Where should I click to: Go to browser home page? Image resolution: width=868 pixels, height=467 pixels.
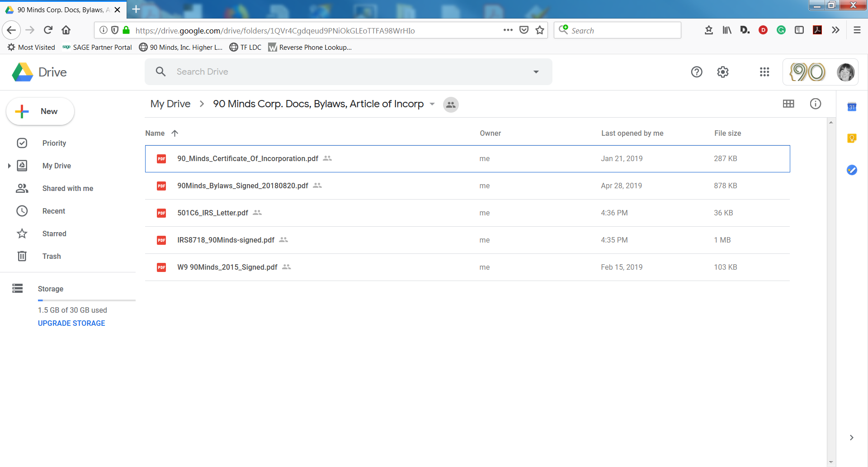66,30
